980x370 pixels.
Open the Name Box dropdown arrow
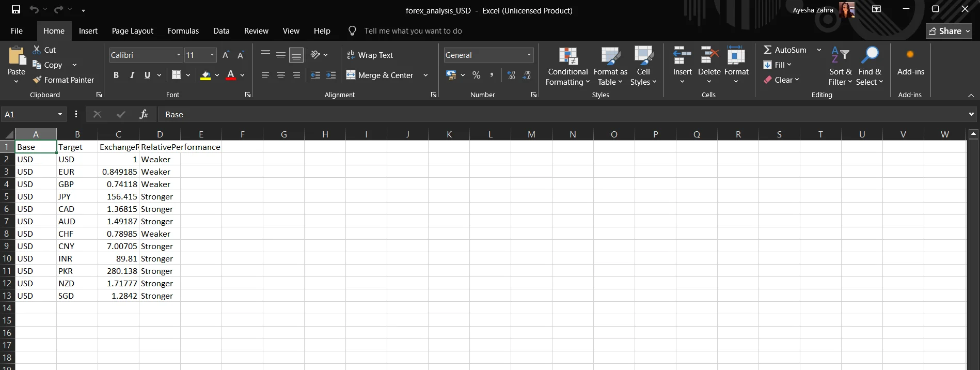point(60,114)
